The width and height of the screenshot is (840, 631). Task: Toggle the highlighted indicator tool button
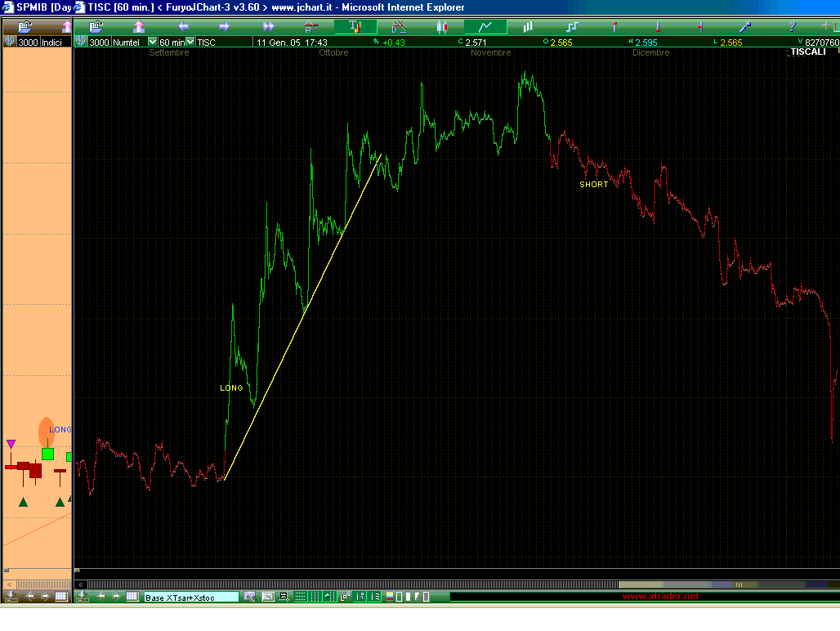coord(355,27)
